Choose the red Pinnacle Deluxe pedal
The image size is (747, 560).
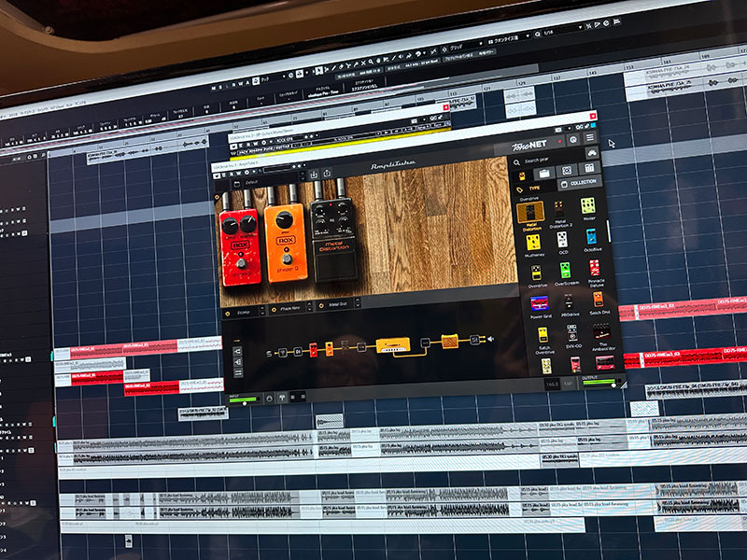coord(595,268)
